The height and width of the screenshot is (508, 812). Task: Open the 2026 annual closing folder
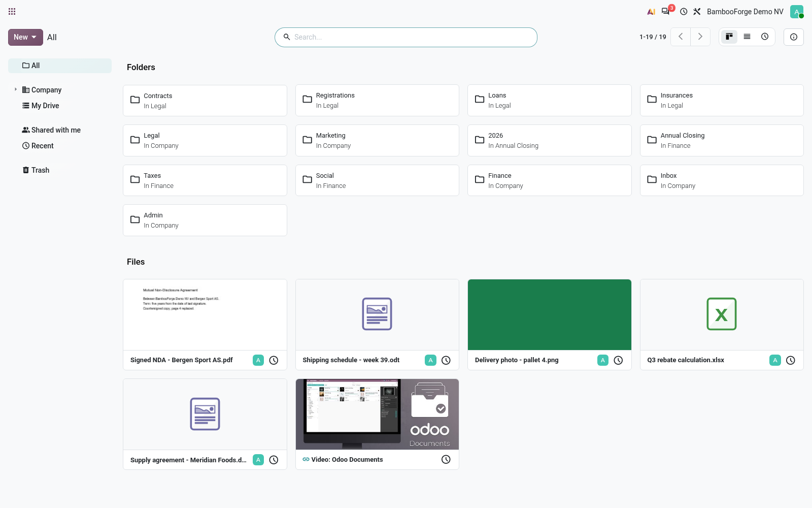click(550, 141)
